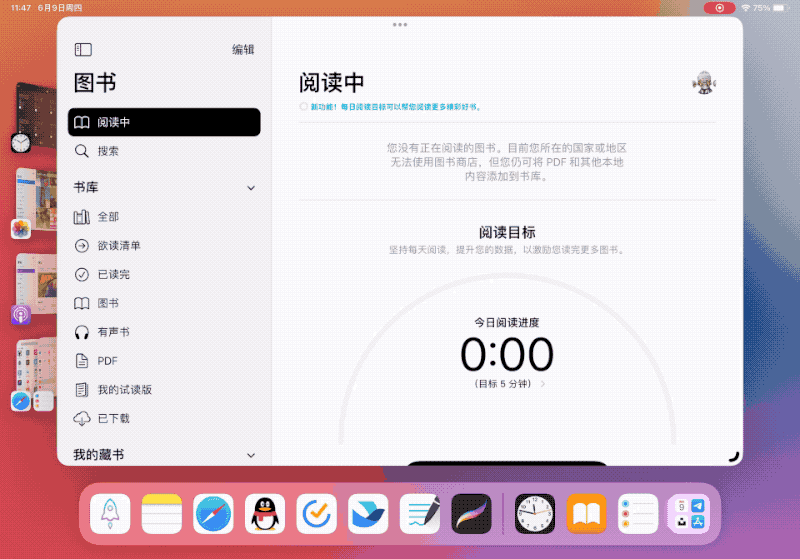Switch to the Clock window thumbnail
The image size is (800, 559).
pos(35,117)
